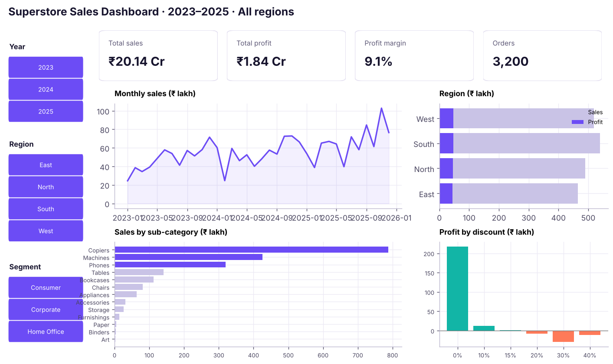Select the Home Office segment button

46,331
